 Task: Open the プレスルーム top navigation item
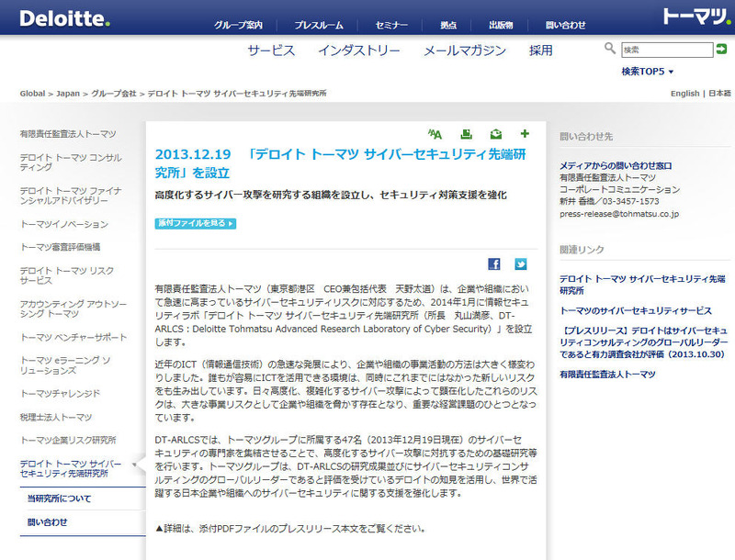coord(320,25)
